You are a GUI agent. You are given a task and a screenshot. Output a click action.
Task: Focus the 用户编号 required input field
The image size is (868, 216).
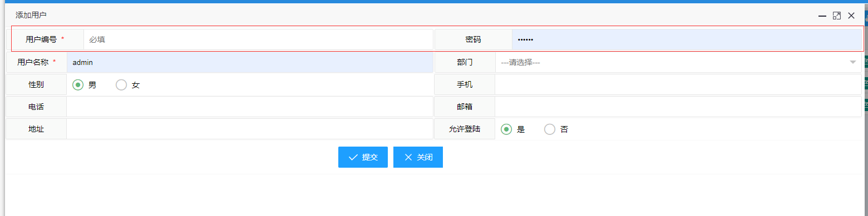coord(258,39)
